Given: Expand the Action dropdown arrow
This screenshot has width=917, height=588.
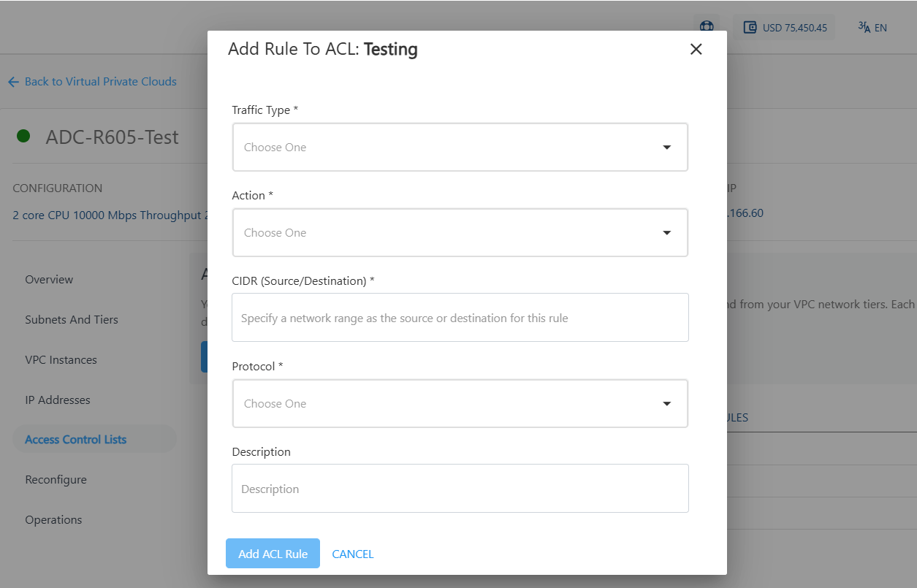Looking at the screenshot, I should [x=666, y=232].
